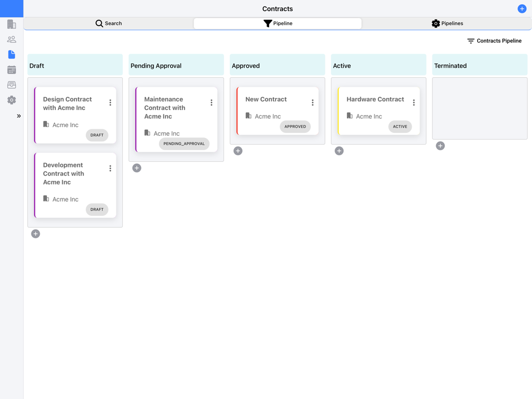Open the companies building icon in sidebar
This screenshot has width=532, height=399.
click(12, 24)
